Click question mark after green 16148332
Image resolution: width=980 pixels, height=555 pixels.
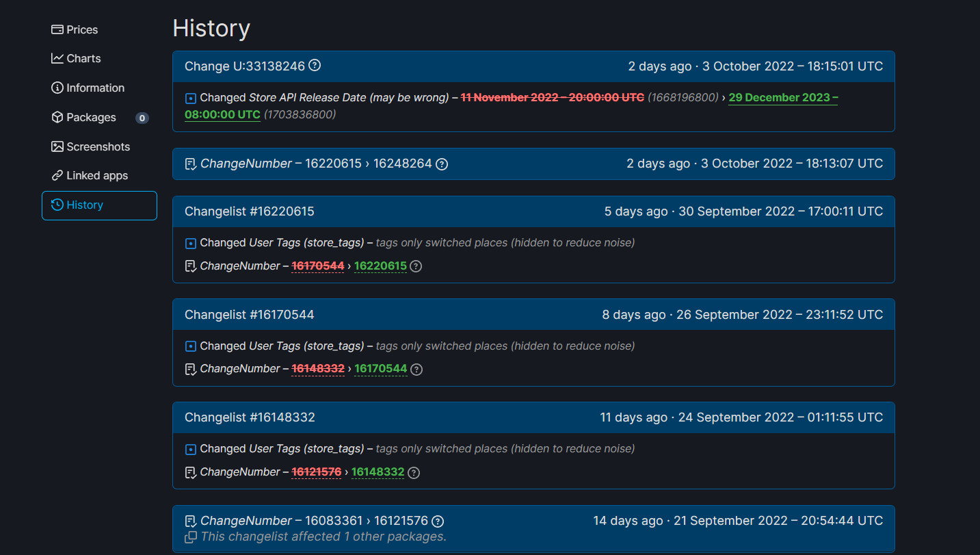tap(414, 472)
